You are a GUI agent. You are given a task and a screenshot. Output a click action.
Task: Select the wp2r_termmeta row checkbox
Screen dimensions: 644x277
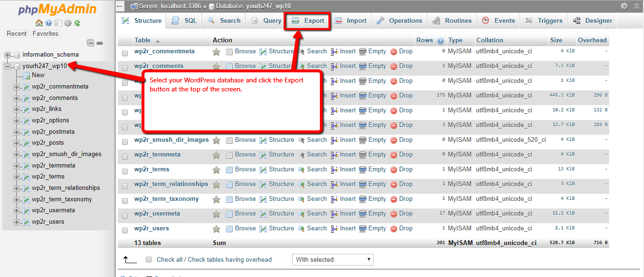pos(125,157)
